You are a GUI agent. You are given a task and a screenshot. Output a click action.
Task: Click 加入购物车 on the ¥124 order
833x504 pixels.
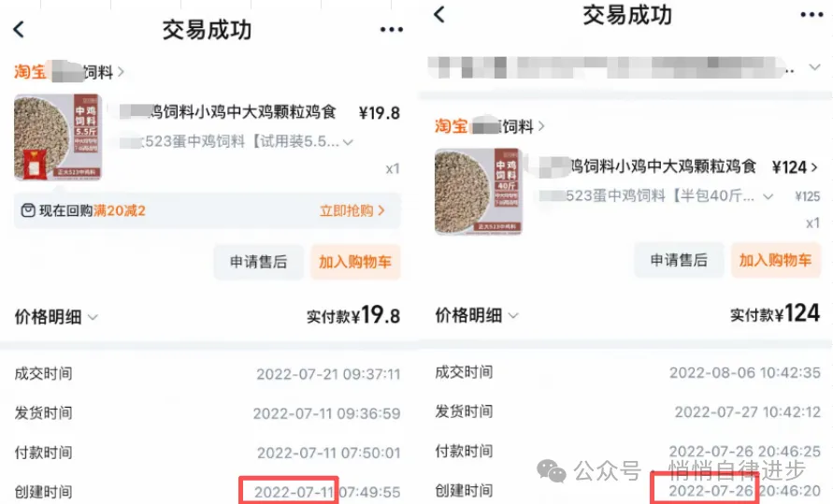click(x=776, y=260)
